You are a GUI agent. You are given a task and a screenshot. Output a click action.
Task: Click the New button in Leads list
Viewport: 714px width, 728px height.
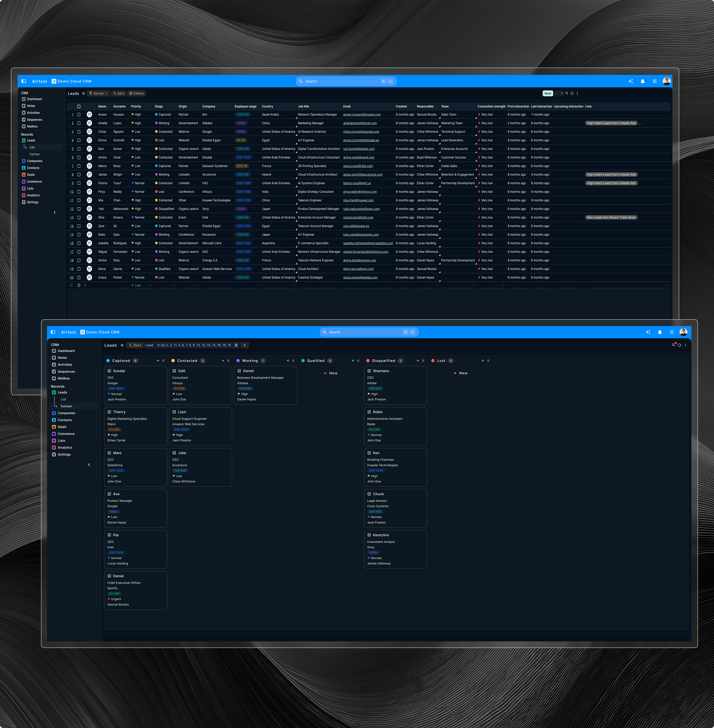(x=547, y=93)
